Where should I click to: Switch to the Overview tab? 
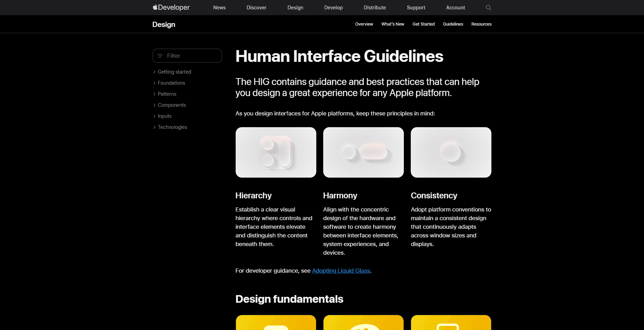click(364, 24)
